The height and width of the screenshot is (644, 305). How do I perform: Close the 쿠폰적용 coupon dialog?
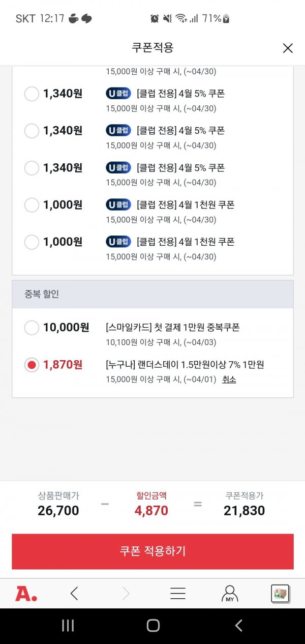(288, 48)
